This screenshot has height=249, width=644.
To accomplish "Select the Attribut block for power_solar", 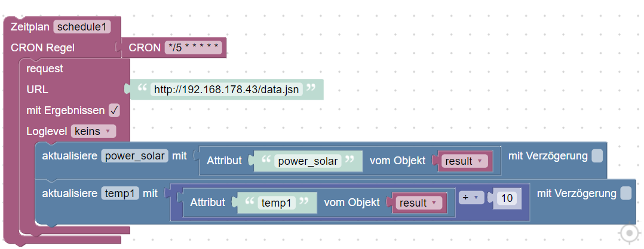I will [x=224, y=161].
